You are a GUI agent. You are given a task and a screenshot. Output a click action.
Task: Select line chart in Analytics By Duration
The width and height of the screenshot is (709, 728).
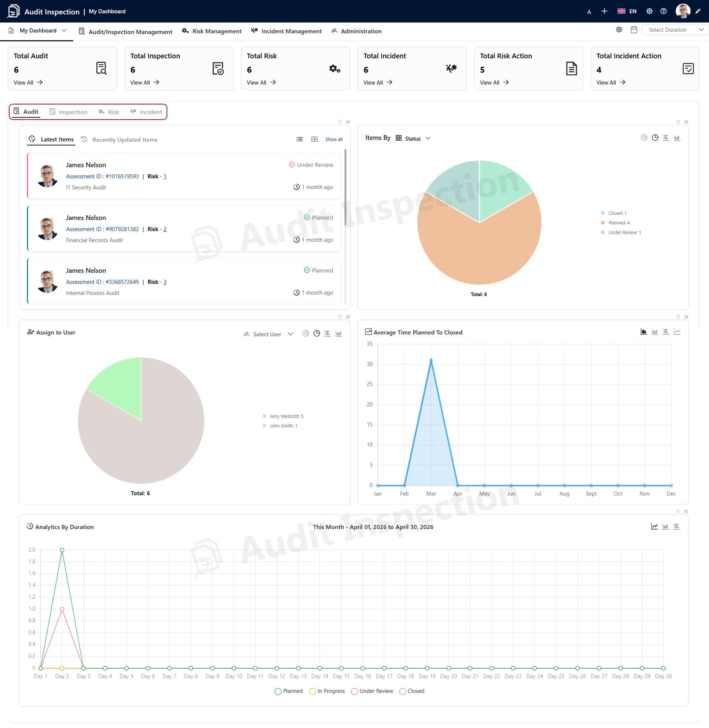654,526
